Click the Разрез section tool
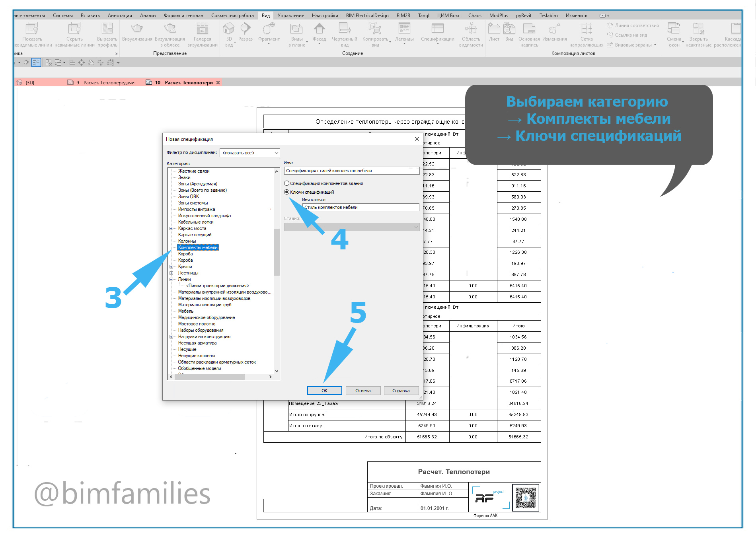Screen dimensions: 756x537 click(x=246, y=32)
